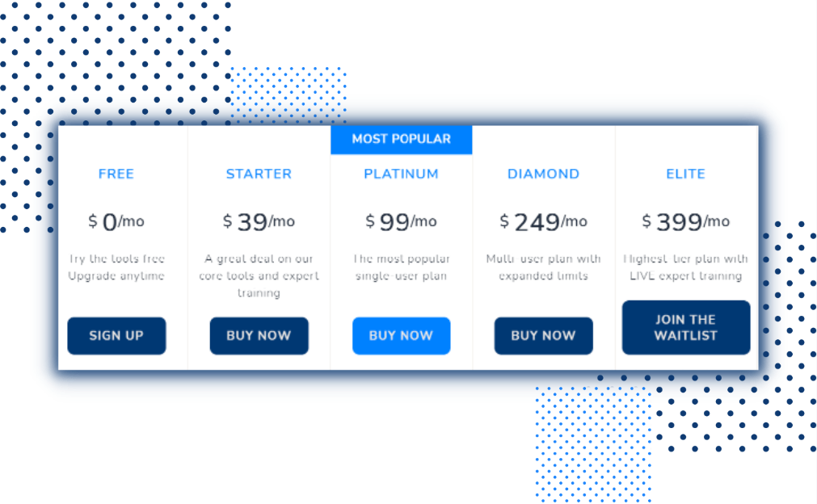817x504 pixels.
Task: Select the STARTER plan title
Action: tap(259, 174)
